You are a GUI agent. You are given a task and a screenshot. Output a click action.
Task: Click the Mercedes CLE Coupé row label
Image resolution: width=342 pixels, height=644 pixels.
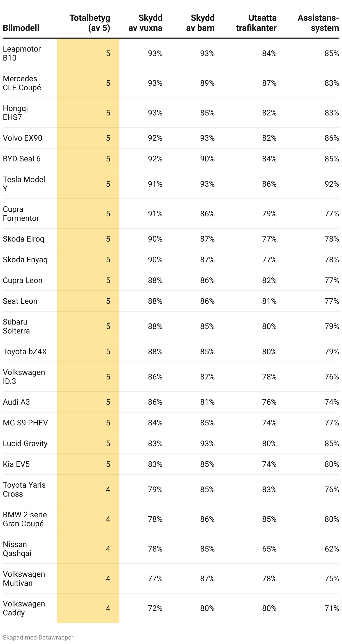(22, 83)
